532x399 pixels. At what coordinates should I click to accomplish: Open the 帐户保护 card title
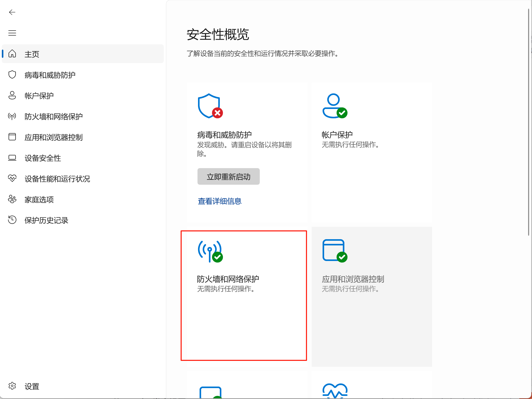(x=337, y=135)
